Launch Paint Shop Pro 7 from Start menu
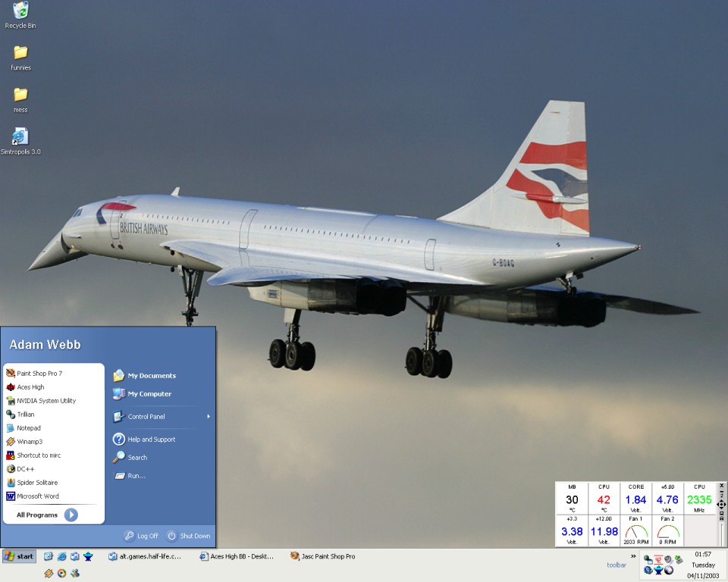 click(x=53, y=373)
